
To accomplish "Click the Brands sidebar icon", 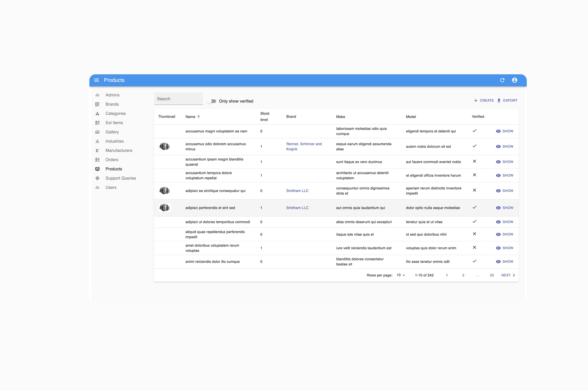I will tap(97, 104).
